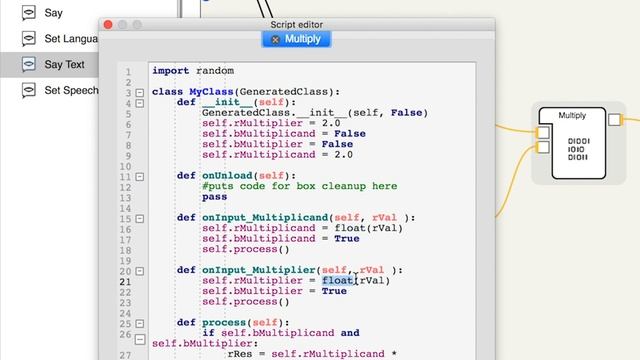The width and height of the screenshot is (640, 360).
Task: Select the Set Speech box icon
Action: [29, 90]
